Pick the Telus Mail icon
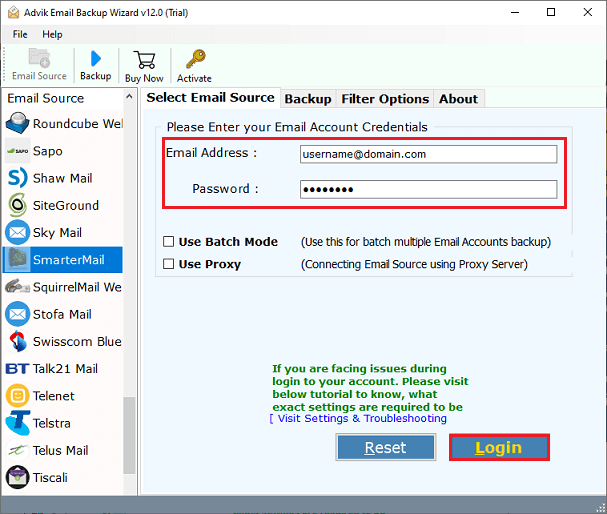 click(17, 450)
